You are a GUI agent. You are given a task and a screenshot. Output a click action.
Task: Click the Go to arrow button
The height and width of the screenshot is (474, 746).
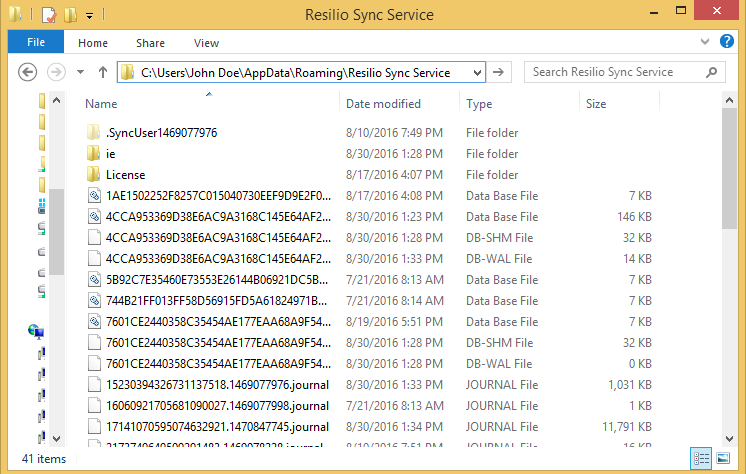point(499,72)
